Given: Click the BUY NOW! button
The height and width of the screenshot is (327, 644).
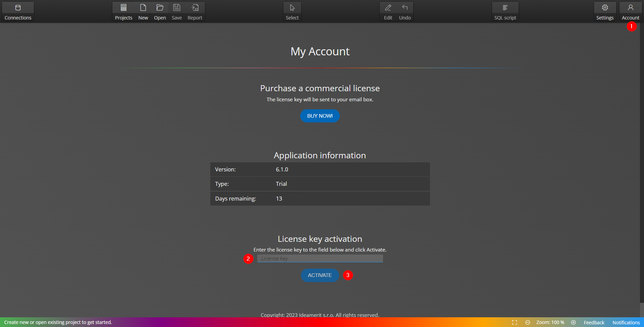Looking at the screenshot, I should click(320, 116).
